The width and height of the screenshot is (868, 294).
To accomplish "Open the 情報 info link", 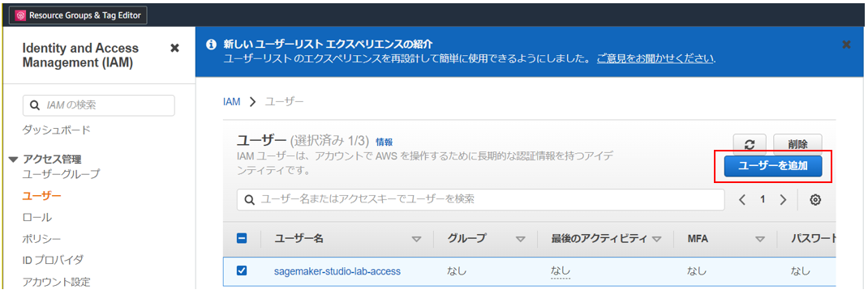I will click(385, 142).
